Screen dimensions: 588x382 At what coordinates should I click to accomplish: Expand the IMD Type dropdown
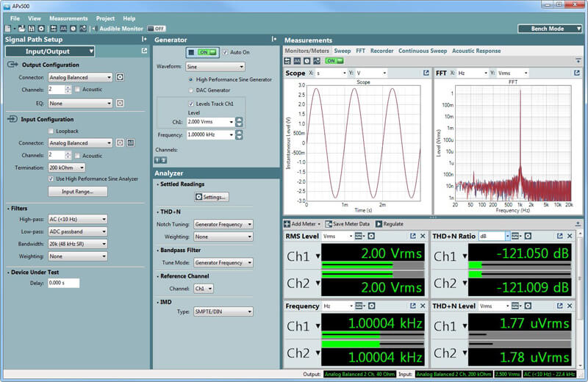tap(223, 311)
